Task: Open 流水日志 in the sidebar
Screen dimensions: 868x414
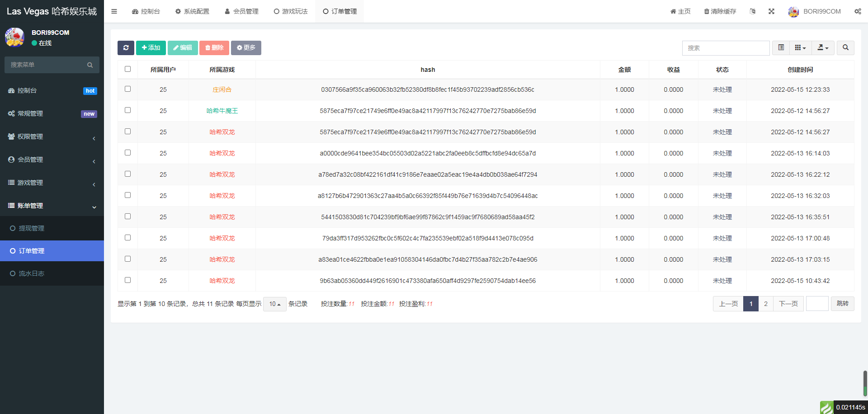Action: click(31, 273)
